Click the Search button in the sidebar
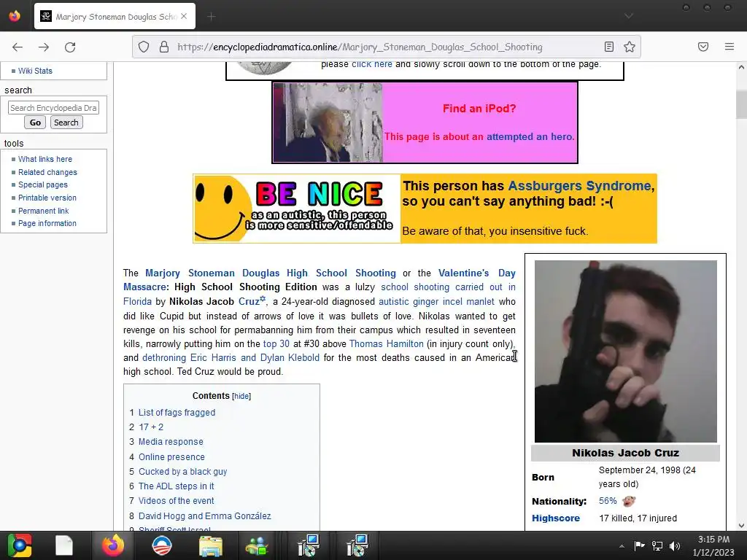Viewport: 747px width, 560px height. 66,122
